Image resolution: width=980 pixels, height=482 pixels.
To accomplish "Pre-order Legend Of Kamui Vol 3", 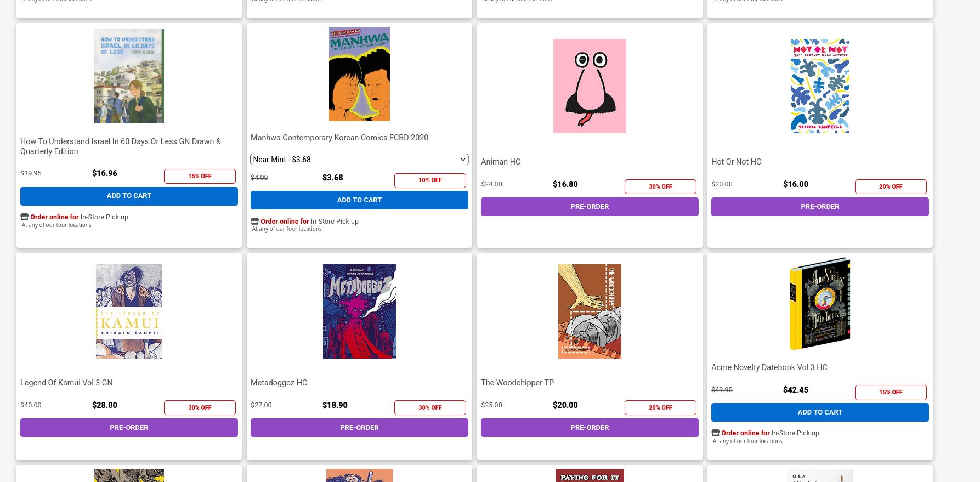I will click(x=129, y=428).
